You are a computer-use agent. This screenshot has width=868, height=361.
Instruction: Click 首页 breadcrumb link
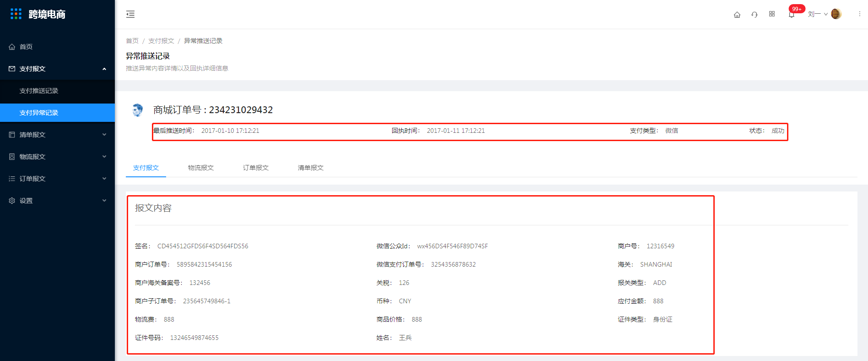tap(132, 41)
